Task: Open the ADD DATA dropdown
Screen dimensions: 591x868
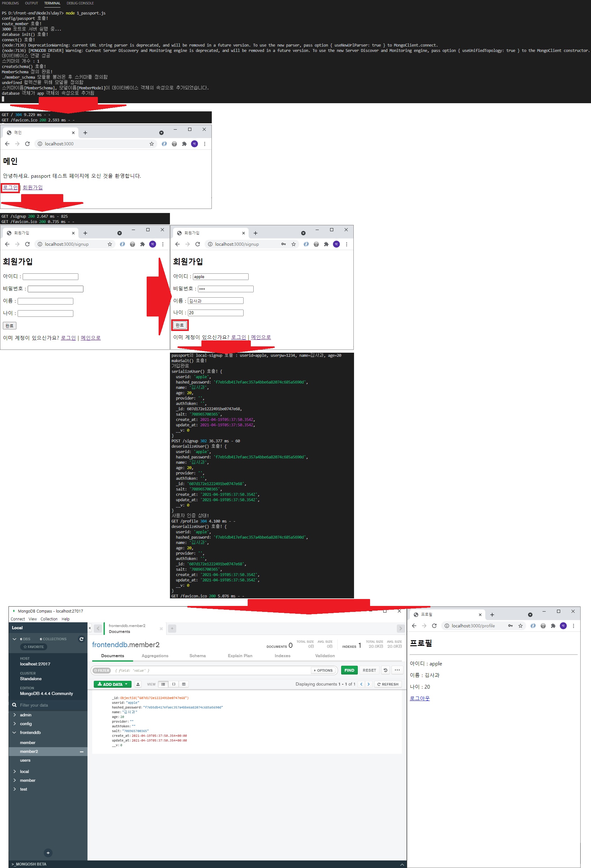Action: 112,684
